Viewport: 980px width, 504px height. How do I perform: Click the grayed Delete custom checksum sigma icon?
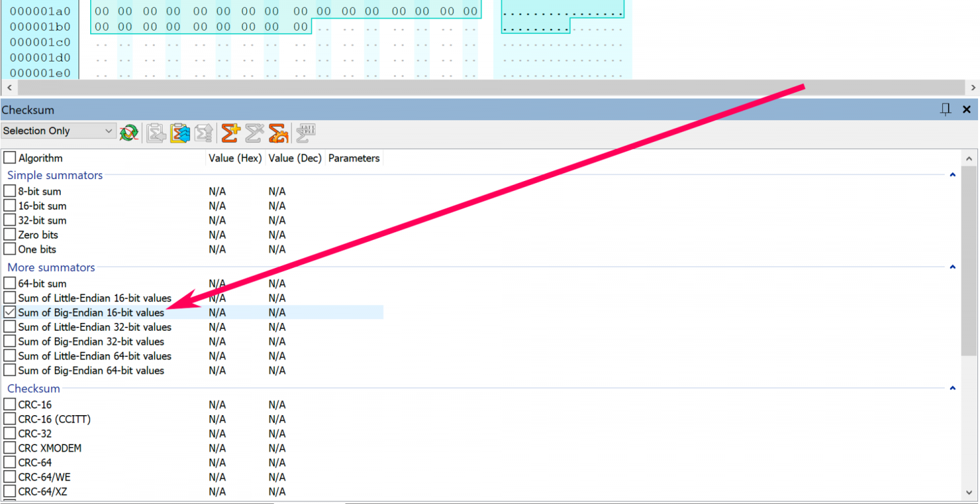pos(254,133)
